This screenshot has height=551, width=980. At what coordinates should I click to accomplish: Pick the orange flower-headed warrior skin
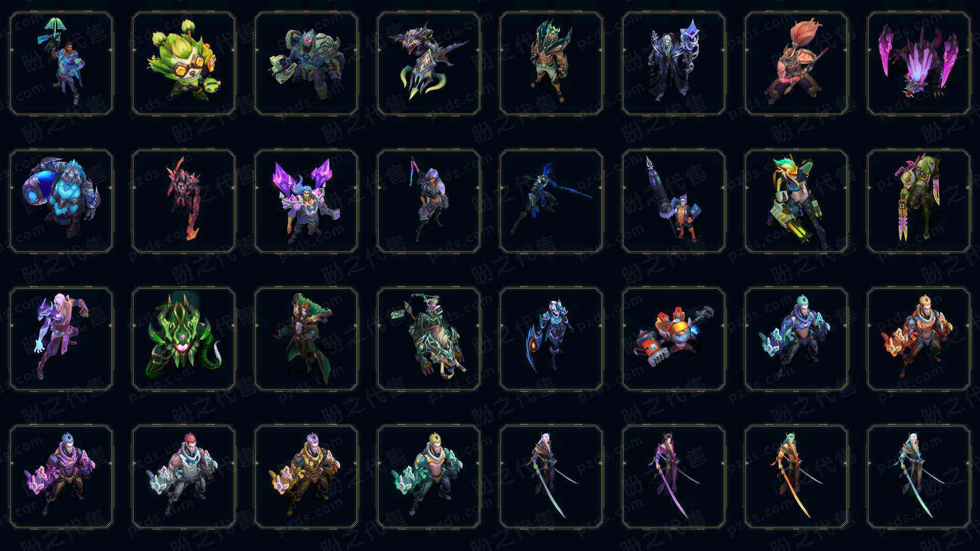click(796, 63)
